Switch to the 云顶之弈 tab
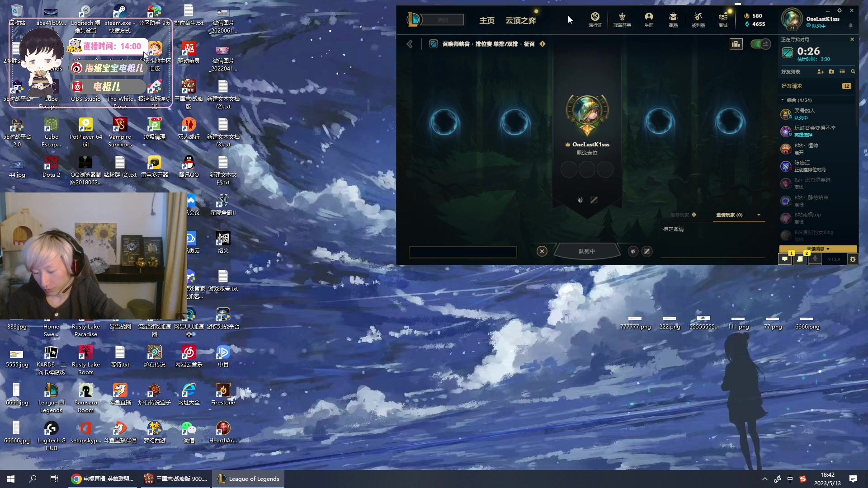The image size is (868, 488). pos(521,20)
